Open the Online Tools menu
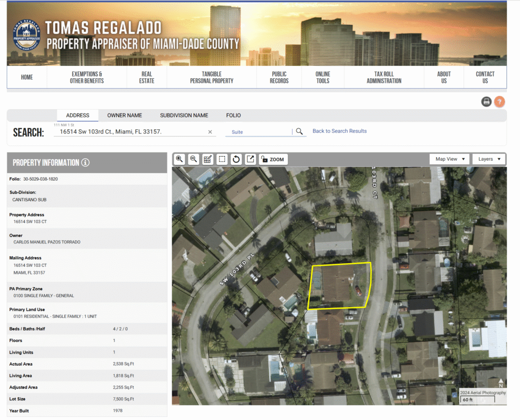The image size is (520, 420). (322, 78)
